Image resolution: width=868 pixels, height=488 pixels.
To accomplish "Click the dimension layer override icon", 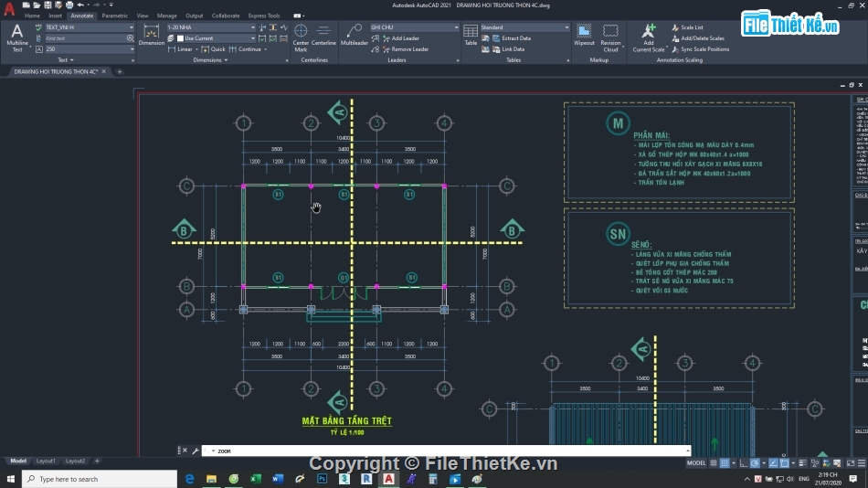I will click(x=171, y=38).
